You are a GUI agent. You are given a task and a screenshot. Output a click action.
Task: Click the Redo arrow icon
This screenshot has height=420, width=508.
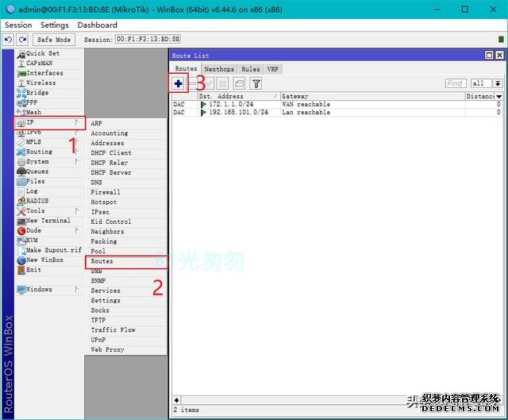22,40
